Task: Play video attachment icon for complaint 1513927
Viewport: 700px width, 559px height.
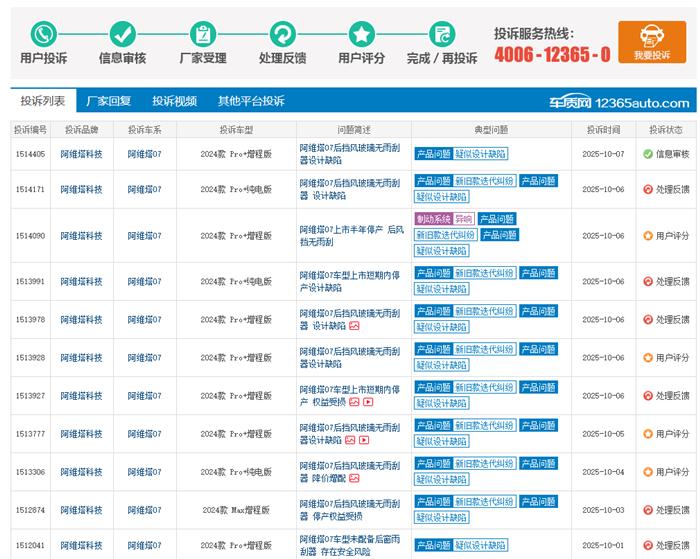Action: click(367, 402)
